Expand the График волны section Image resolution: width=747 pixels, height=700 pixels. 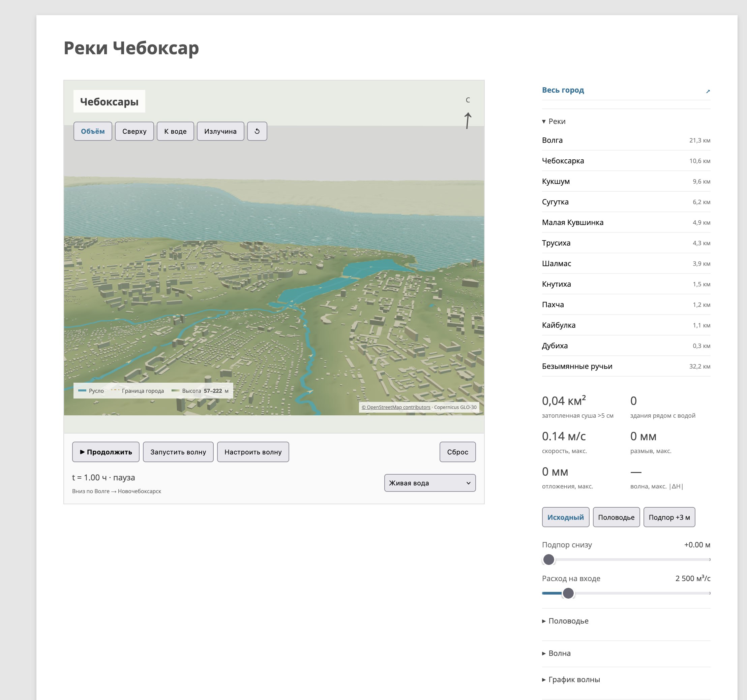(x=571, y=679)
